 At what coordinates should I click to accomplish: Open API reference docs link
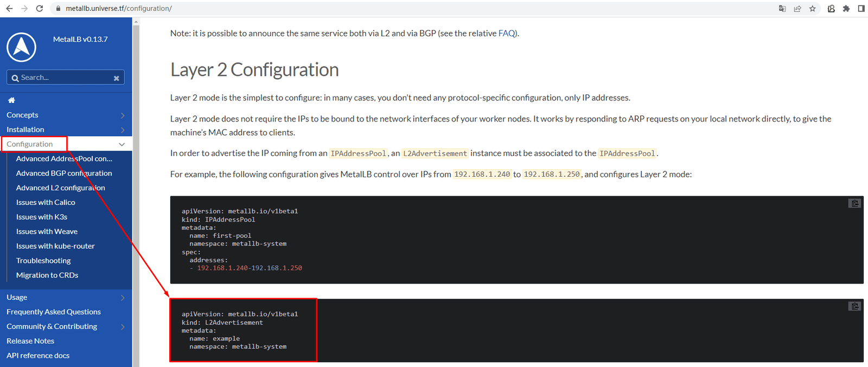[x=38, y=356]
